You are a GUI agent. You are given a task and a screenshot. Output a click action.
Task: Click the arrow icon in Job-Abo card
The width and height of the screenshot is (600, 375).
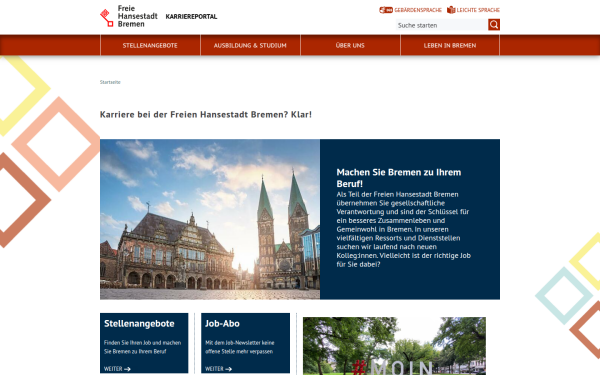coord(228,369)
